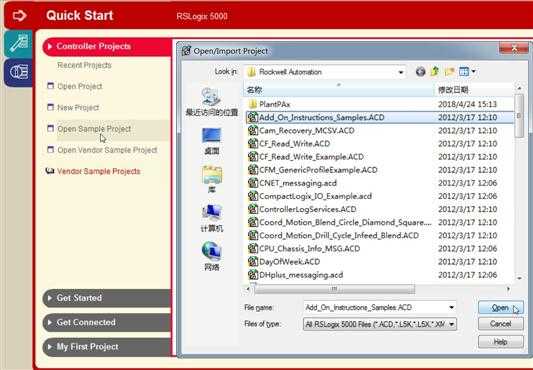
Task: Click the horizontal scrollbar thumb of file list
Action: click(x=334, y=289)
